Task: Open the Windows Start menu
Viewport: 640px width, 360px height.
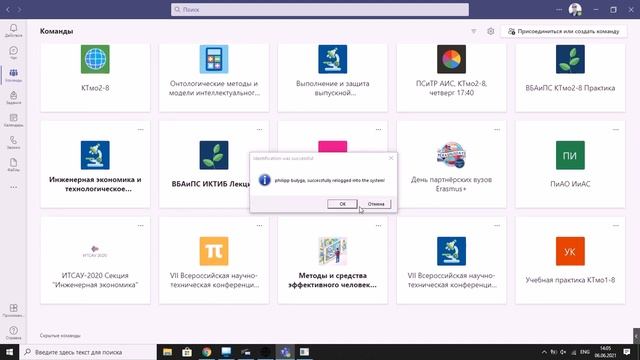Action: click(9, 352)
